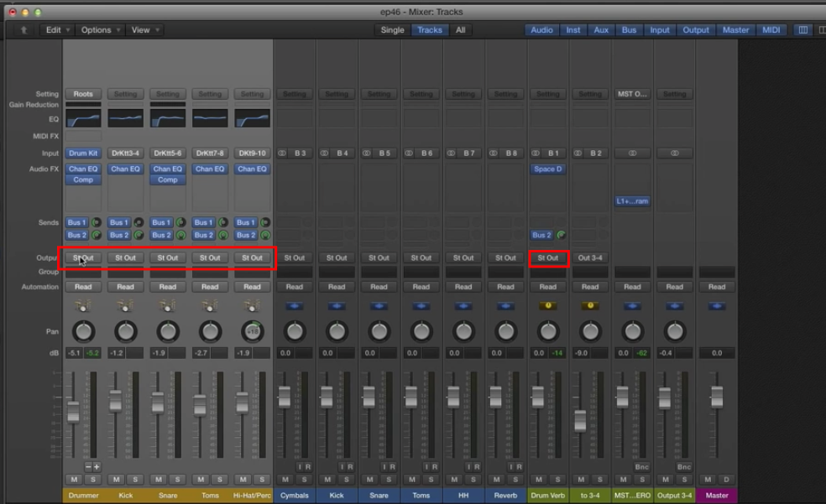This screenshot has height=504, width=826.
Task: Open Drummer channel St Out output menu
Action: (83, 257)
